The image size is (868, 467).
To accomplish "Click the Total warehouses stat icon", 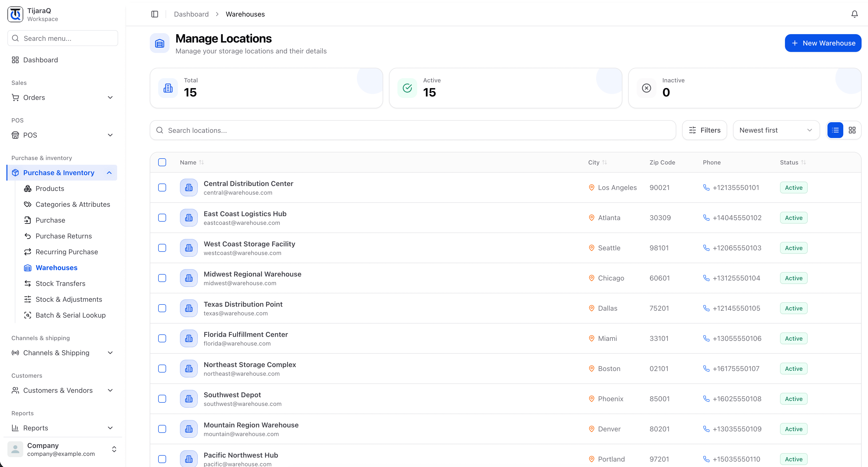I will tap(168, 88).
